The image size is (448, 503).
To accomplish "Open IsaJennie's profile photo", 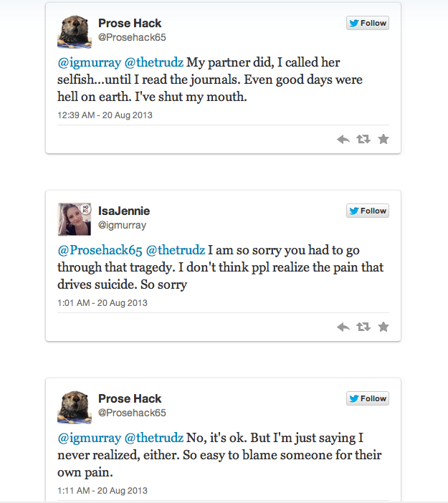I will click(74, 219).
